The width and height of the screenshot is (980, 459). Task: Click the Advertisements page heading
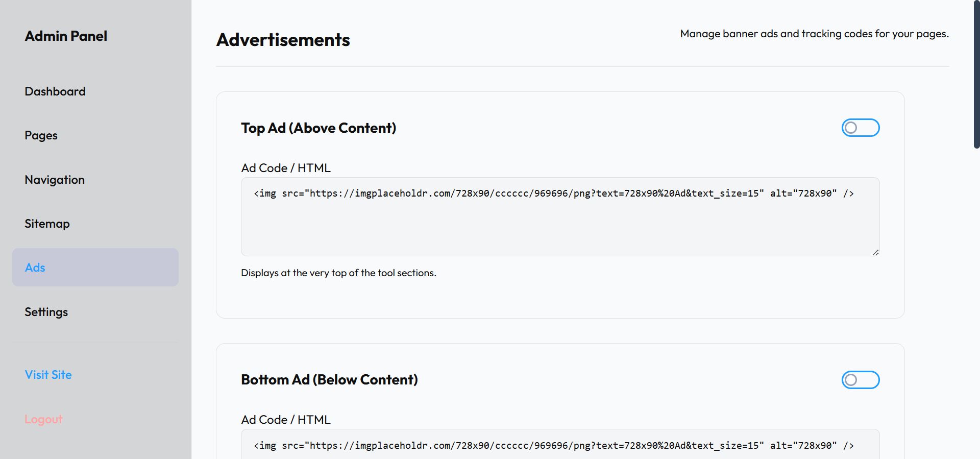coord(283,40)
